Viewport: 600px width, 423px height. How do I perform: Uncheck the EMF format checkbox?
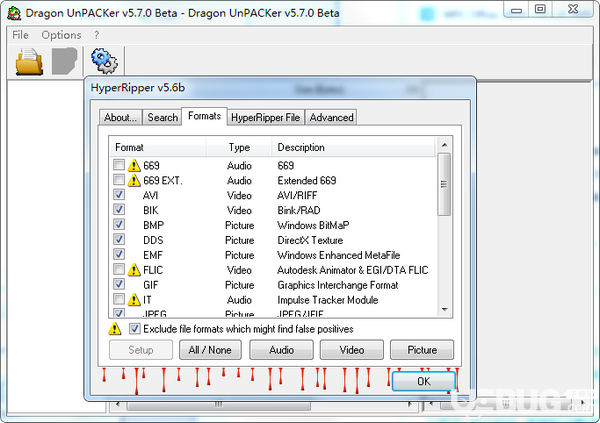click(x=119, y=255)
